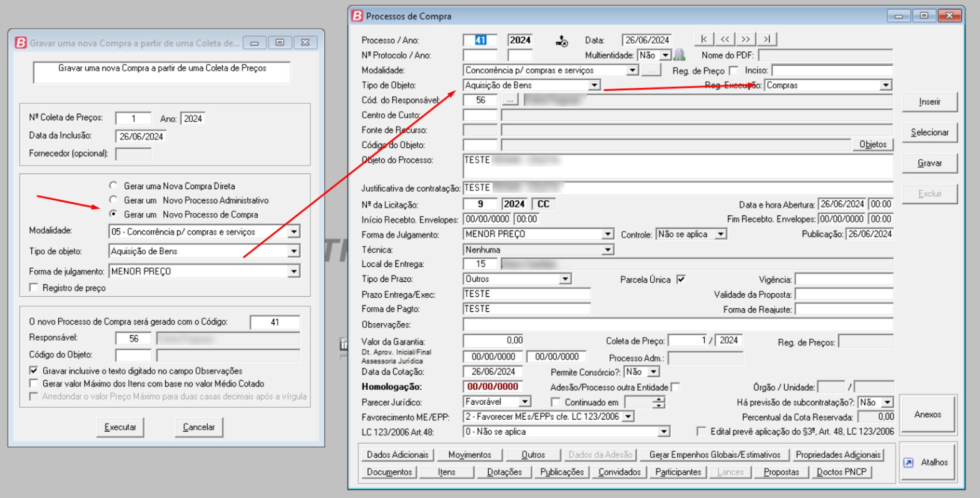Open Dotações section

(x=504, y=472)
